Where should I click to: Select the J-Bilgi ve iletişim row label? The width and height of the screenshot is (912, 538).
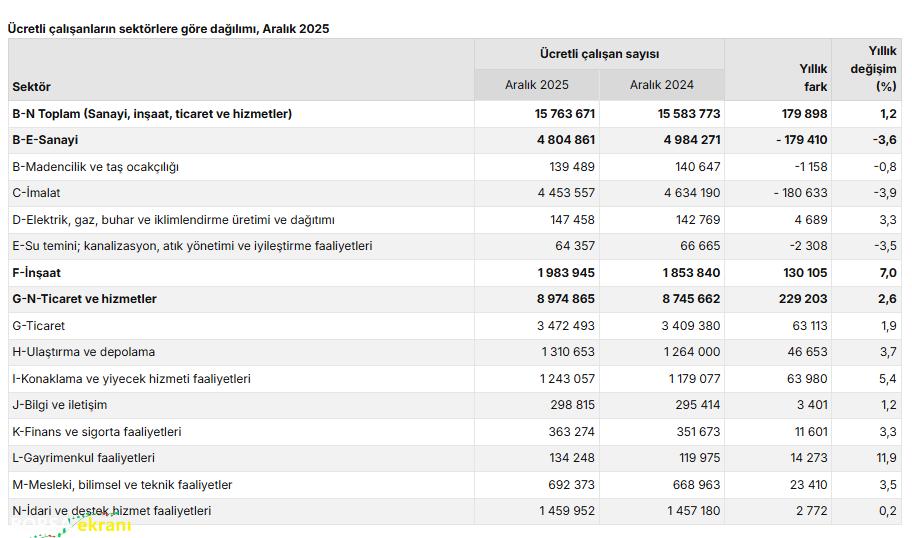(x=59, y=405)
